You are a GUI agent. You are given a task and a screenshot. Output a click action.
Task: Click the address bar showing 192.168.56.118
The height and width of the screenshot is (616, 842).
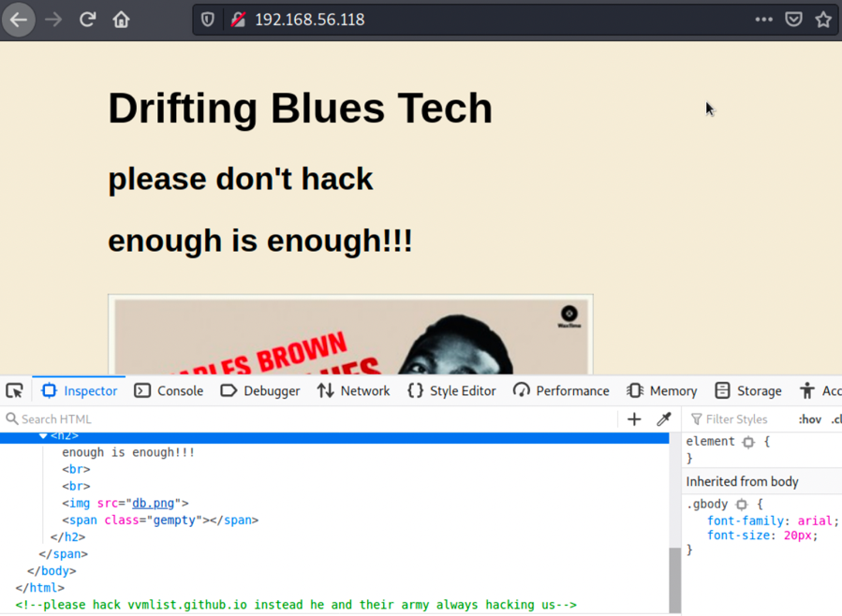[x=468, y=20]
